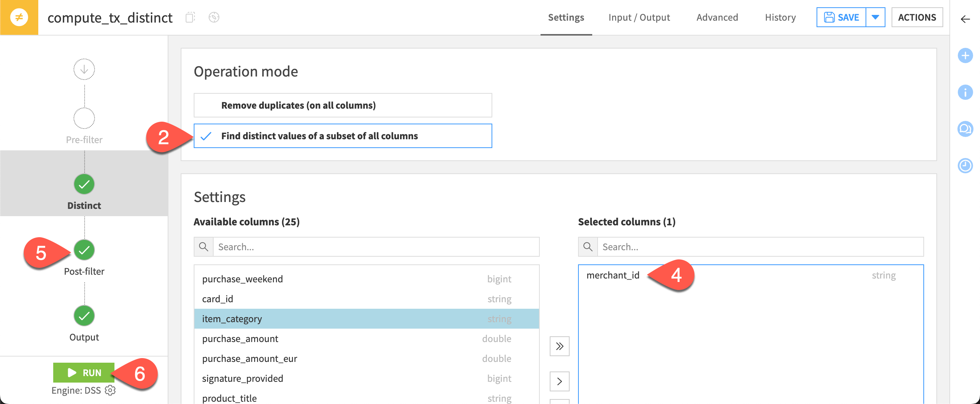Click the double-chevron add all columns button

pyautogui.click(x=560, y=346)
